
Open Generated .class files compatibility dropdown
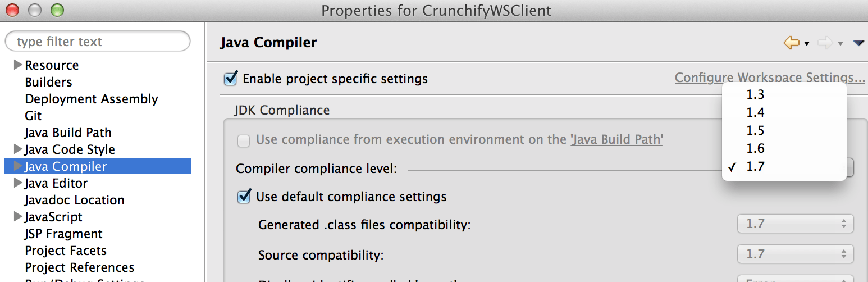[x=795, y=224]
